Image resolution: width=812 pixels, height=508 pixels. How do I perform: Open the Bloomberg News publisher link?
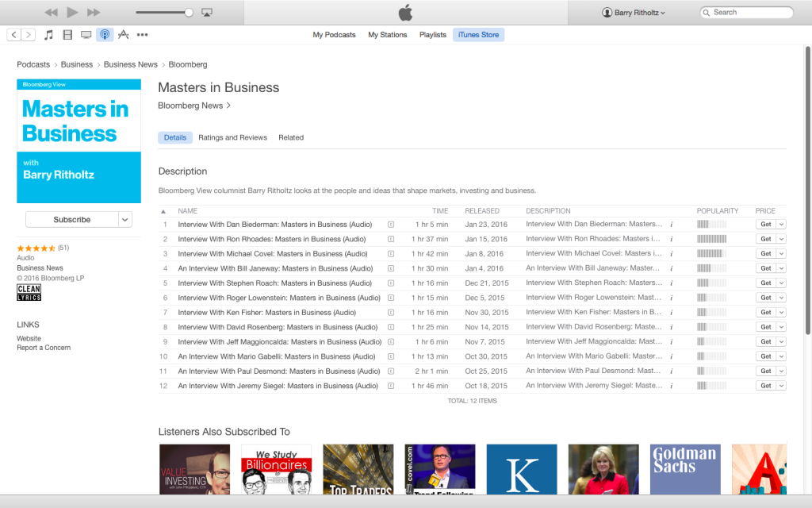(194, 106)
